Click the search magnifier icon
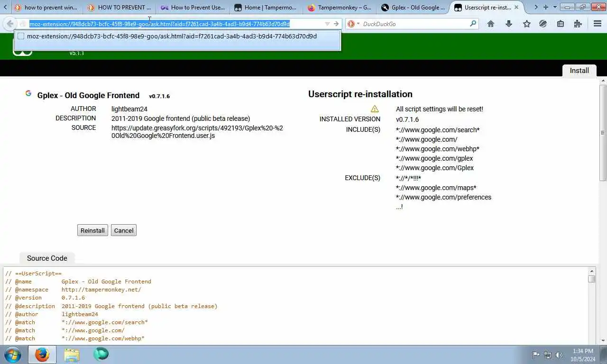607x364 pixels. point(473,24)
